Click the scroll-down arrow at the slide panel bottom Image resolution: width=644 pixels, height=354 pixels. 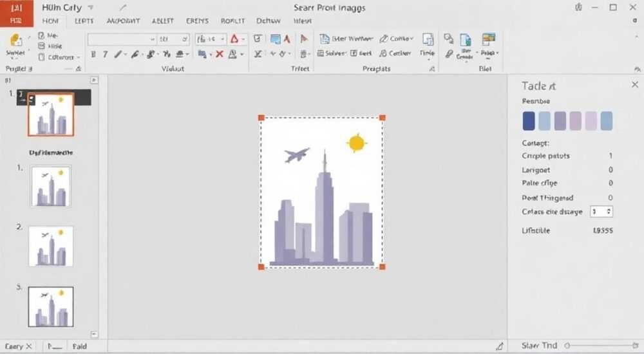coord(94,334)
